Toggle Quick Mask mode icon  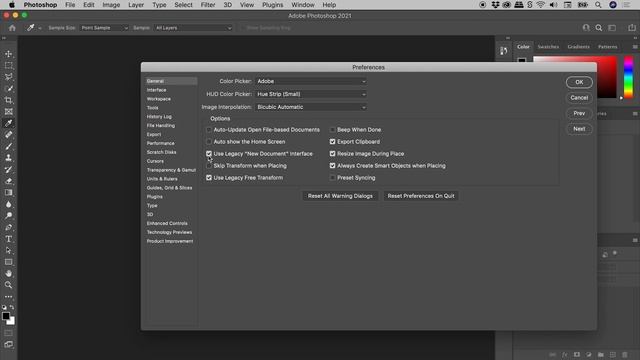click(9, 333)
